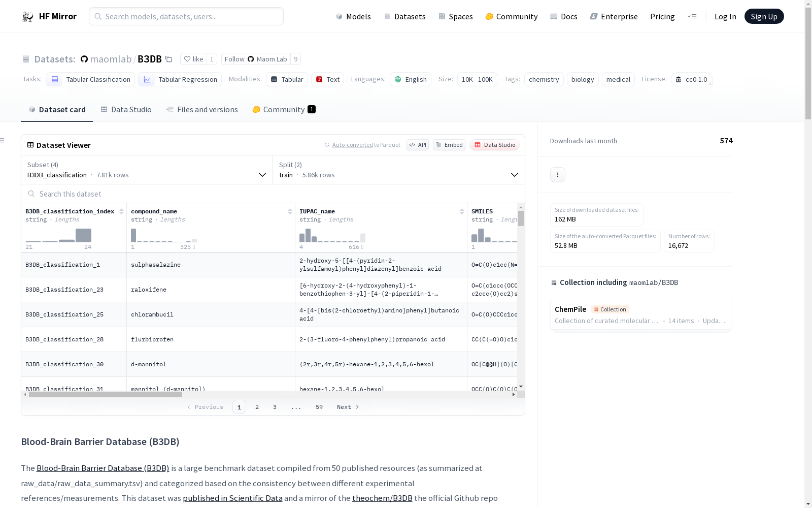Open the published in Scientific Data link
Image resolution: width=812 pixels, height=508 pixels.
pos(232,498)
